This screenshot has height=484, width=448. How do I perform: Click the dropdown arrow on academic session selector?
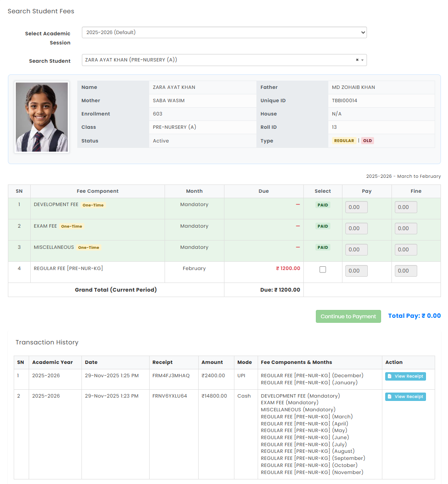(x=362, y=32)
